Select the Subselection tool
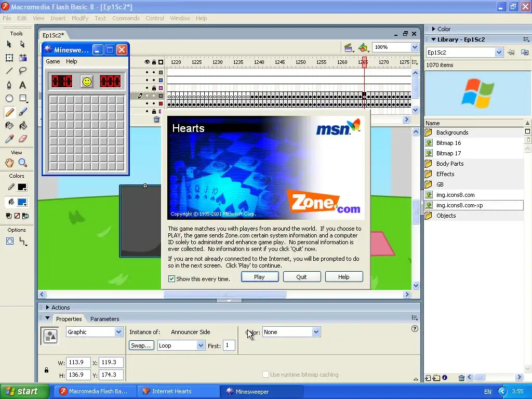This screenshot has width=532, height=399. click(x=23, y=44)
